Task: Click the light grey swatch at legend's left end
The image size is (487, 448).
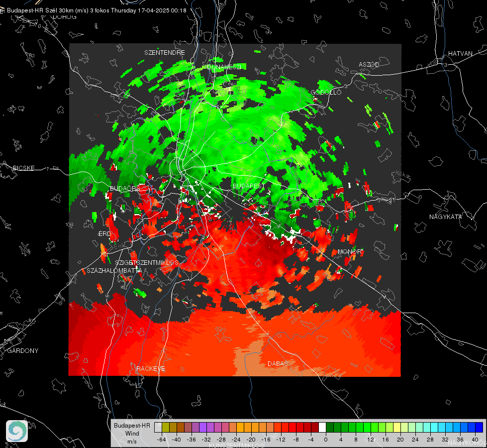Action: [x=158, y=428]
